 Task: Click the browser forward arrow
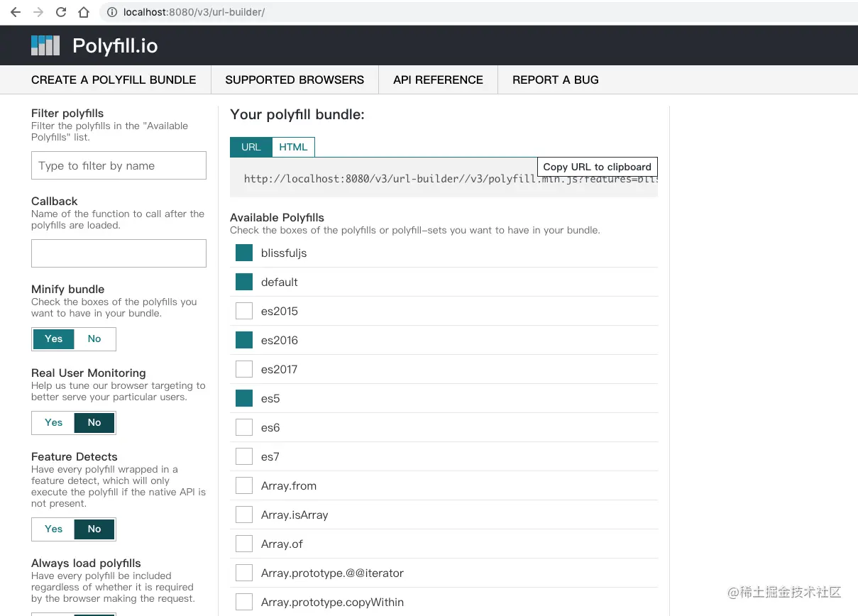tap(38, 12)
